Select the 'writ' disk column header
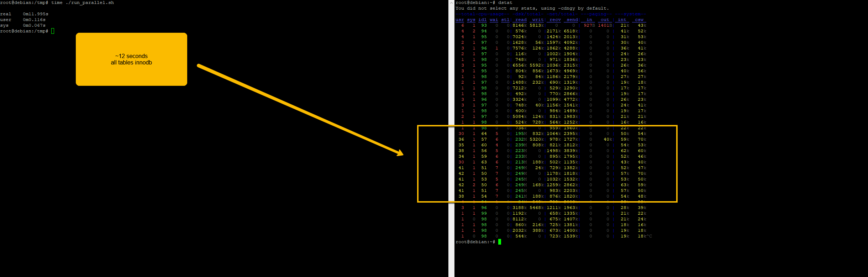This screenshot has height=277, width=868. click(538, 20)
